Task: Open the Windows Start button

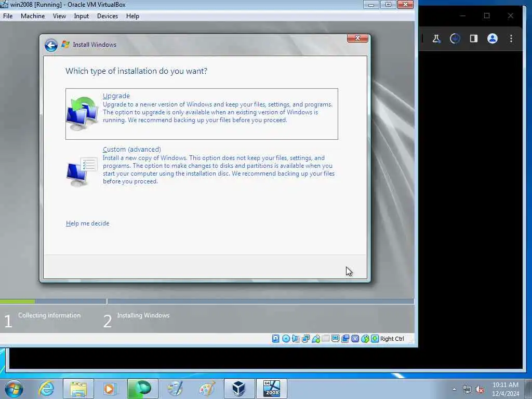Action: click(x=14, y=389)
